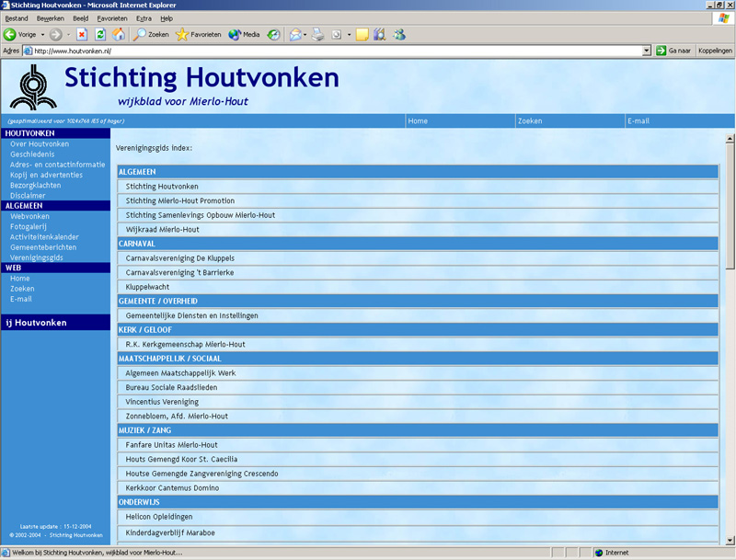Click the Houtvonken logo emblem
Viewport: 736px width, 560px height.
point(33,87)
